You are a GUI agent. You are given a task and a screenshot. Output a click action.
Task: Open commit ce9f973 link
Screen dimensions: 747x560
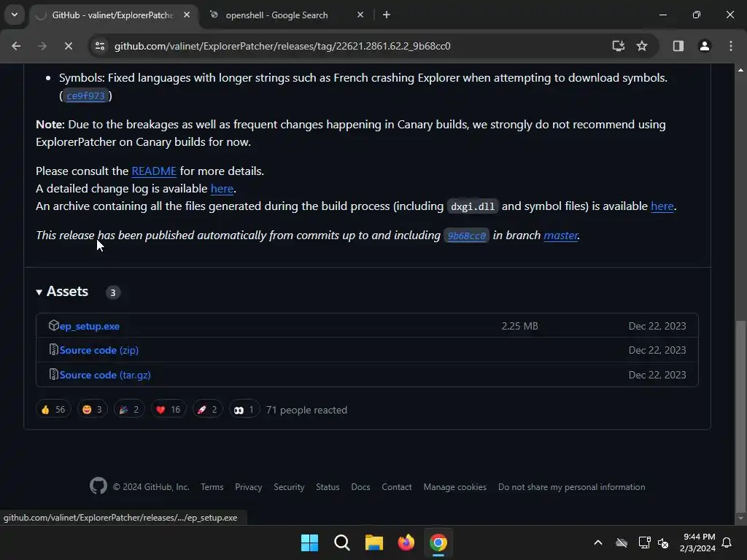point(86,96)
